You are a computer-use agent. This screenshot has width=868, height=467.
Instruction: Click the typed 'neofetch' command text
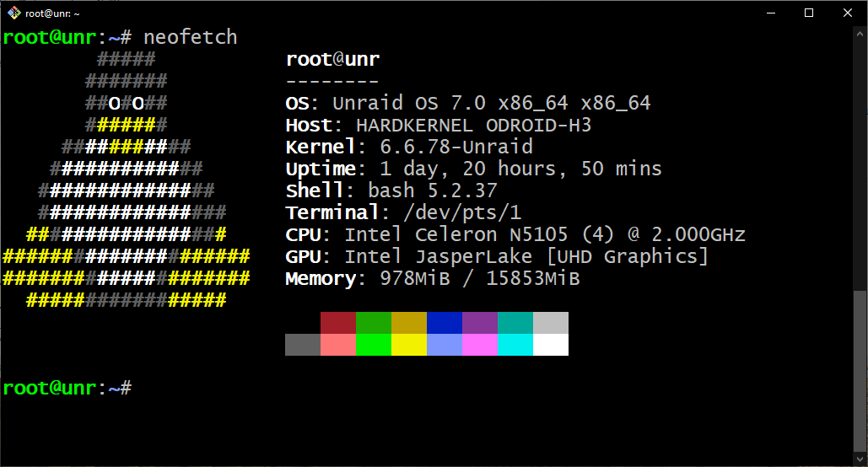pos(191,37)
